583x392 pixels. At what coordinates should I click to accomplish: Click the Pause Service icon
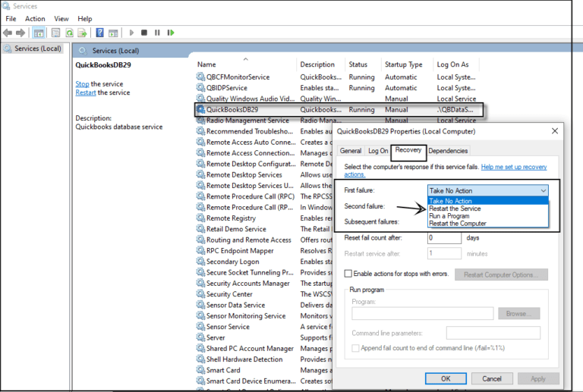pyautogui.click(x=157, y=33)
